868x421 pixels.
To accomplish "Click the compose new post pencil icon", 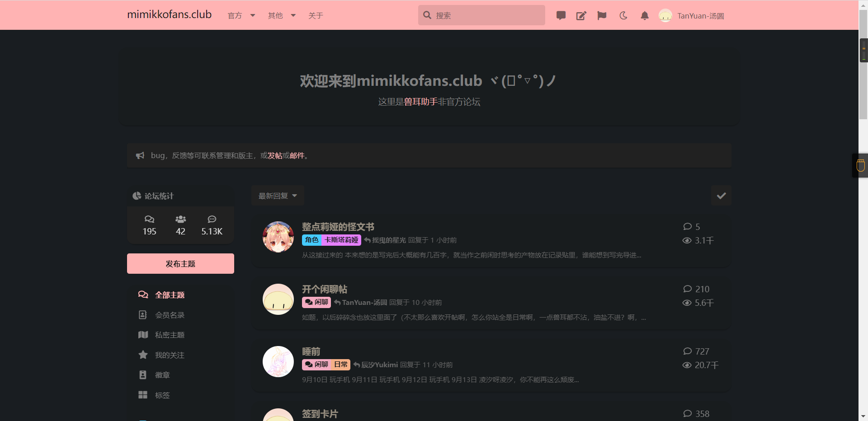I will [x=581, y=16].
